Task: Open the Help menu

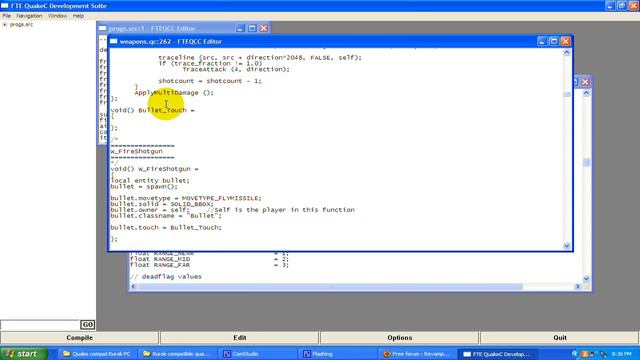Action: point(78,16)
